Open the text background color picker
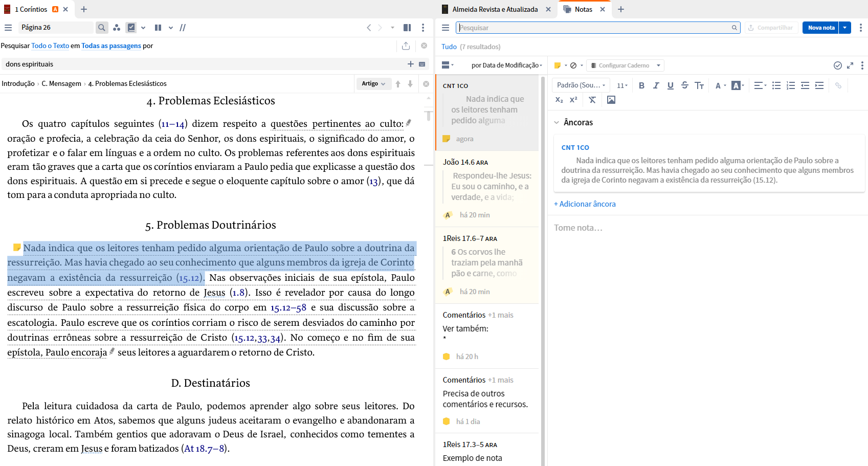This screenshot has width=868, height=466. pyautogui.click(x=738, y=85)
